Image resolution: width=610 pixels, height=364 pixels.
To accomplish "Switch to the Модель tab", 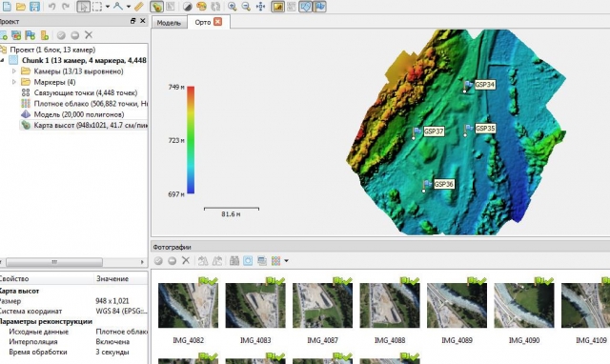I will pyautogui.click(x=169, y=23).
